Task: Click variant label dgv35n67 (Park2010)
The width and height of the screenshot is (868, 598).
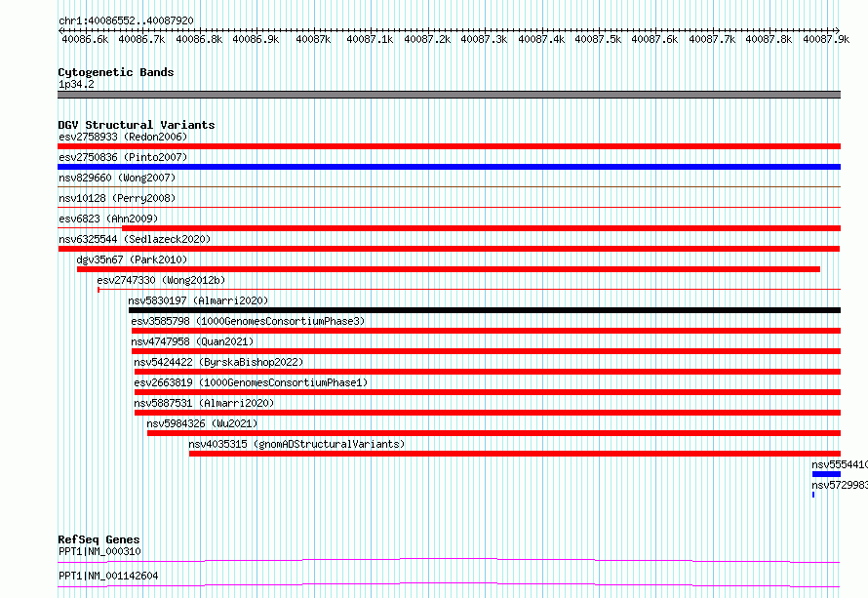Action: click(x=132, y=259)
